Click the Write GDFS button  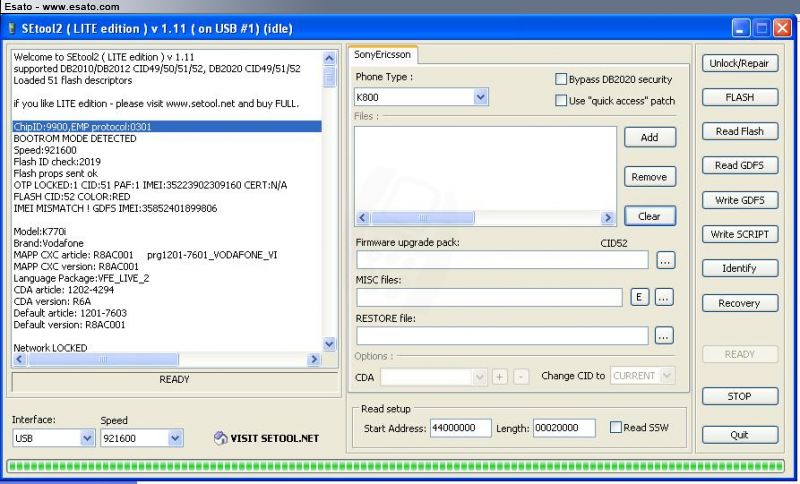coord(739,200)
